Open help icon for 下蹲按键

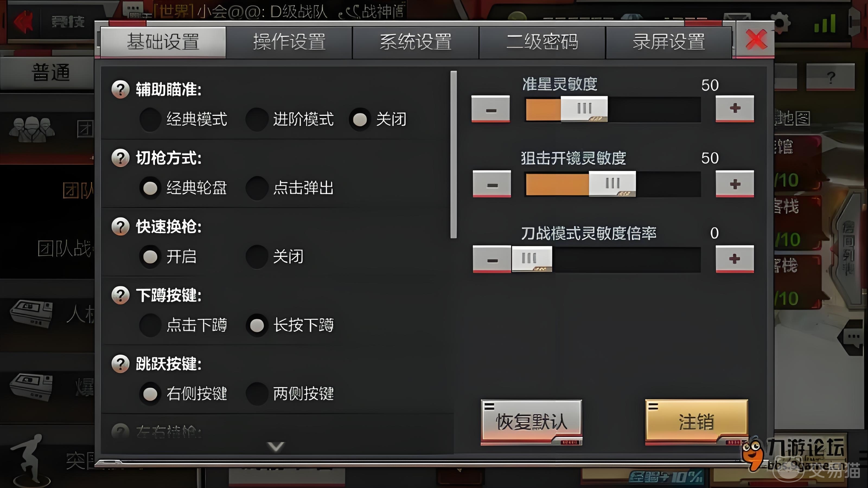120,295
